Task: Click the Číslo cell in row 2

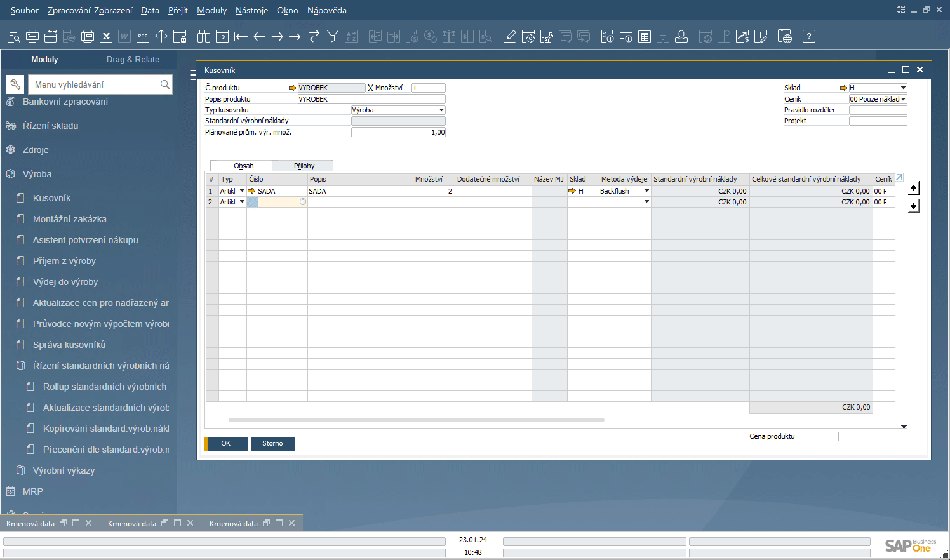Action: coord(277,202)
